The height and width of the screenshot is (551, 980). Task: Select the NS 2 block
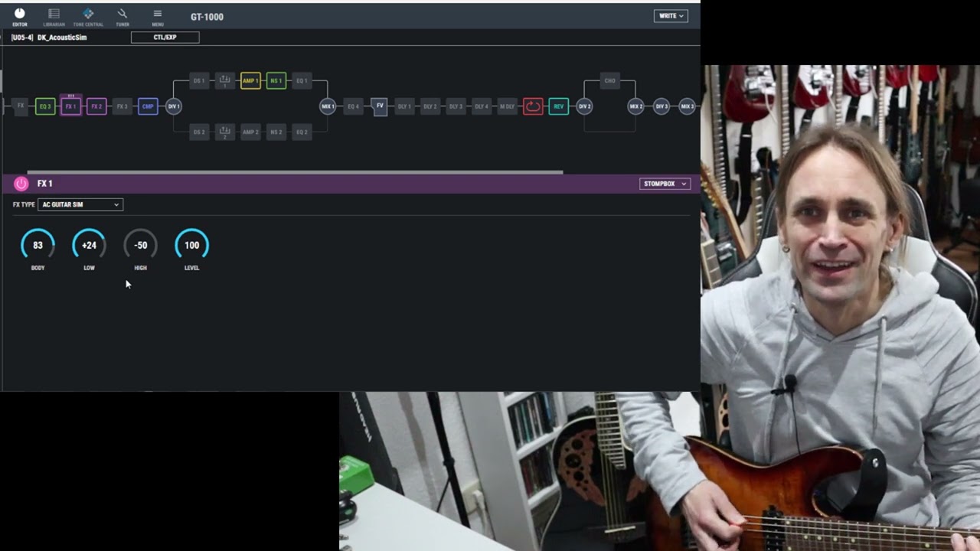pyautogui.click(x=276, y=132)
